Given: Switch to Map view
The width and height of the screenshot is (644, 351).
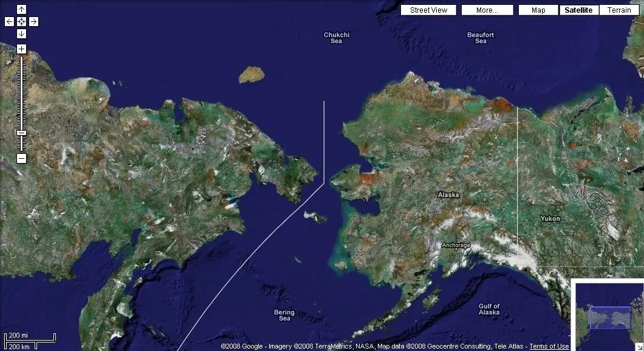Looking at the screenshot, I should [538, 10].
